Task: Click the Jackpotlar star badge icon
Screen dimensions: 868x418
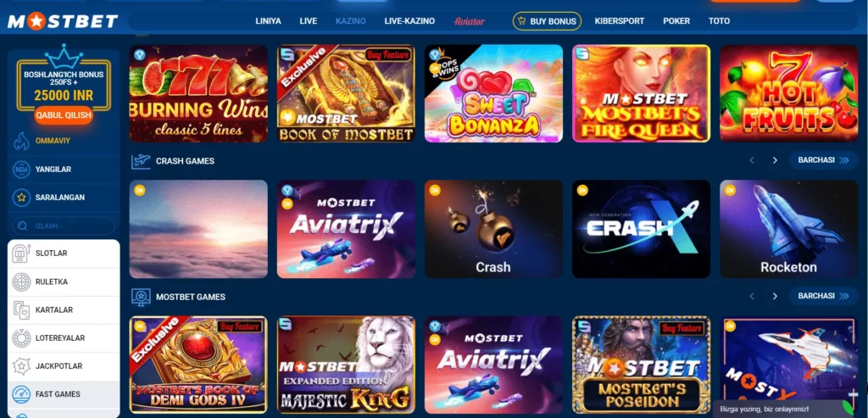Action: tap(21, 366)
